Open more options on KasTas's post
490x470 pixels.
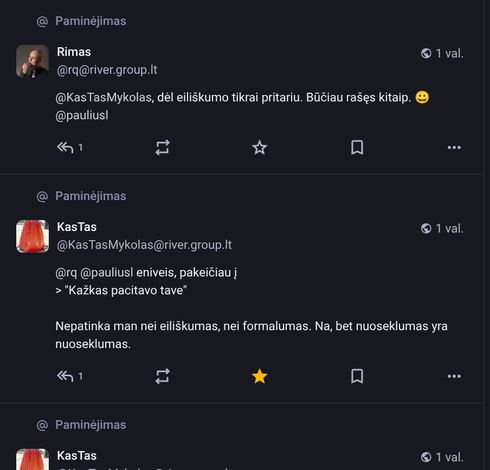(454, 376)
